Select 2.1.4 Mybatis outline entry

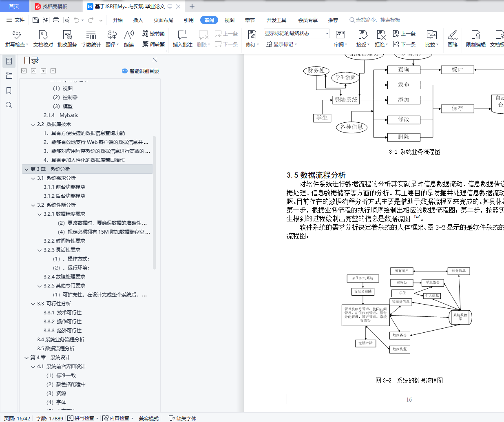(61, 115)
